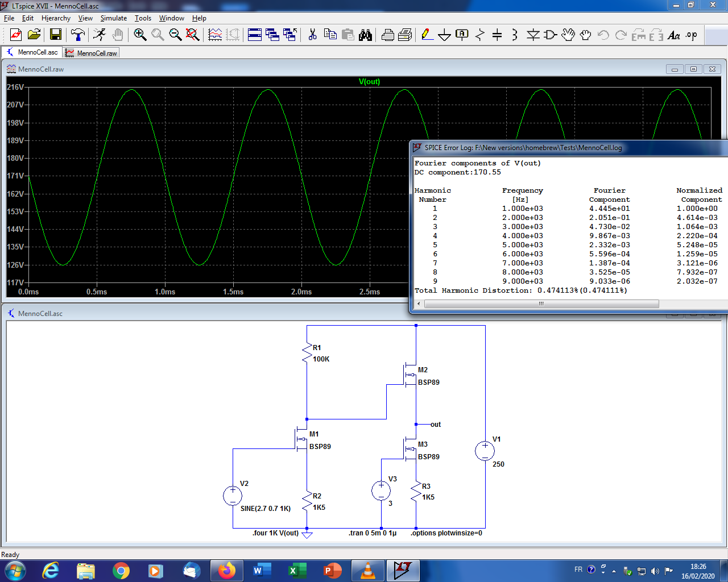The image size is (728, 582).
Task: Click the Open file folder icon
Action: [x=34, y=35]
